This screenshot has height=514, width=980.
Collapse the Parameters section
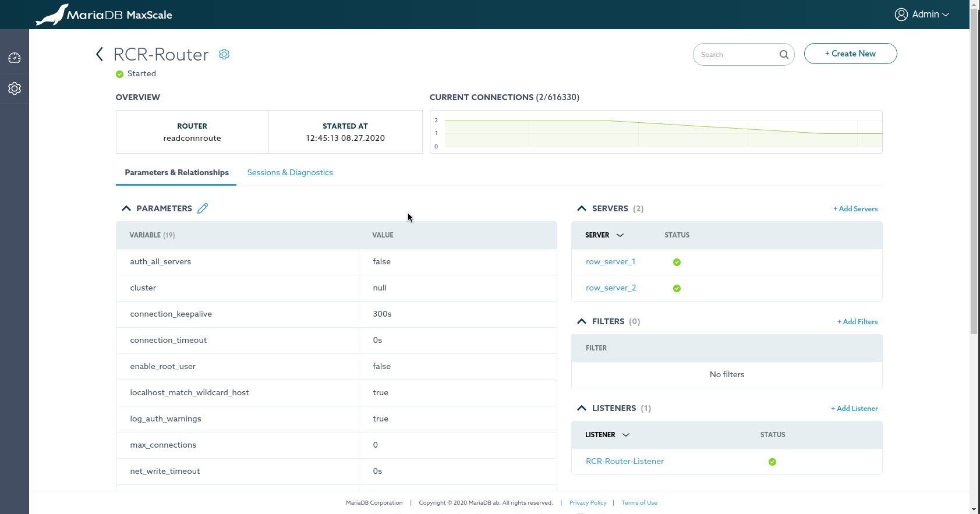(x=126, y=208)
